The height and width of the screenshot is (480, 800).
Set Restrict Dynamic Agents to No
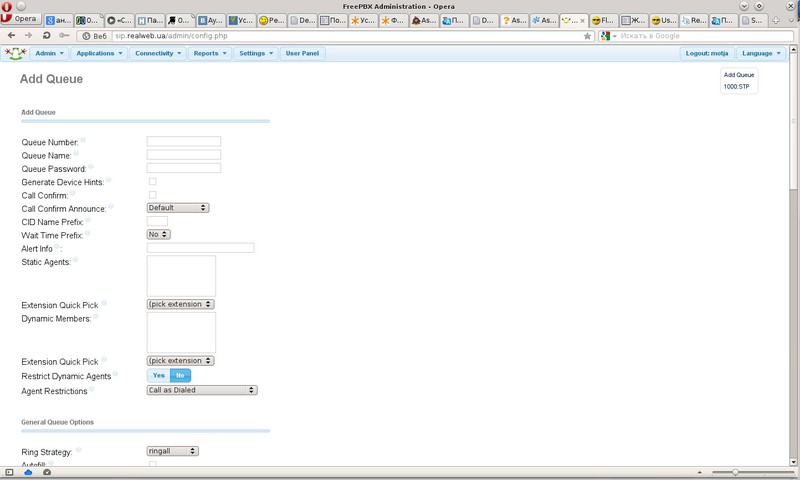(180, 375)
